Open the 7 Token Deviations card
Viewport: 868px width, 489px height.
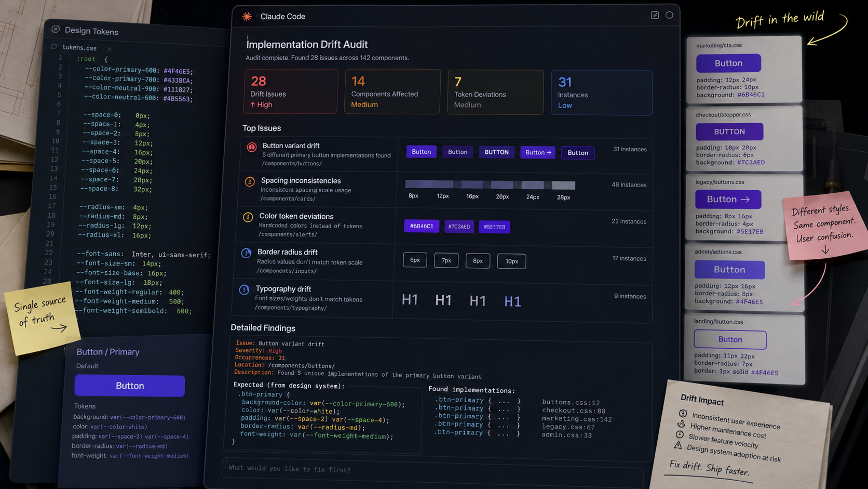point(495,92)
